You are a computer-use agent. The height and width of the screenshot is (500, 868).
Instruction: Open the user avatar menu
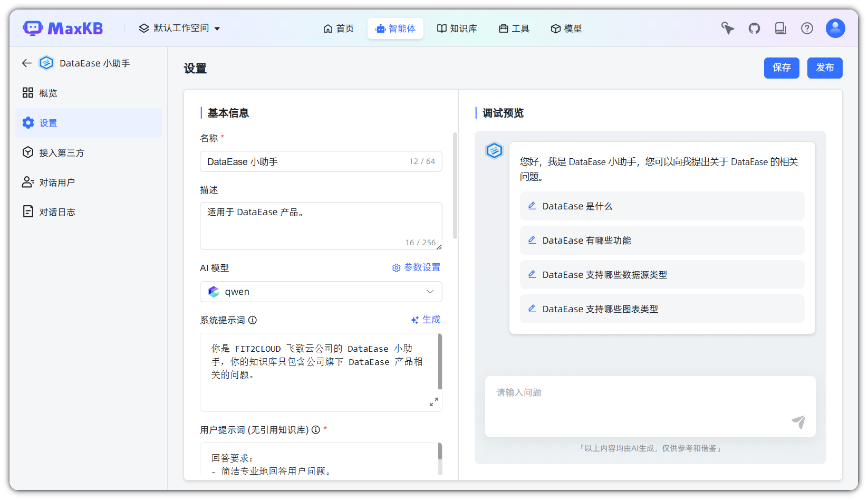coord(835,28)
